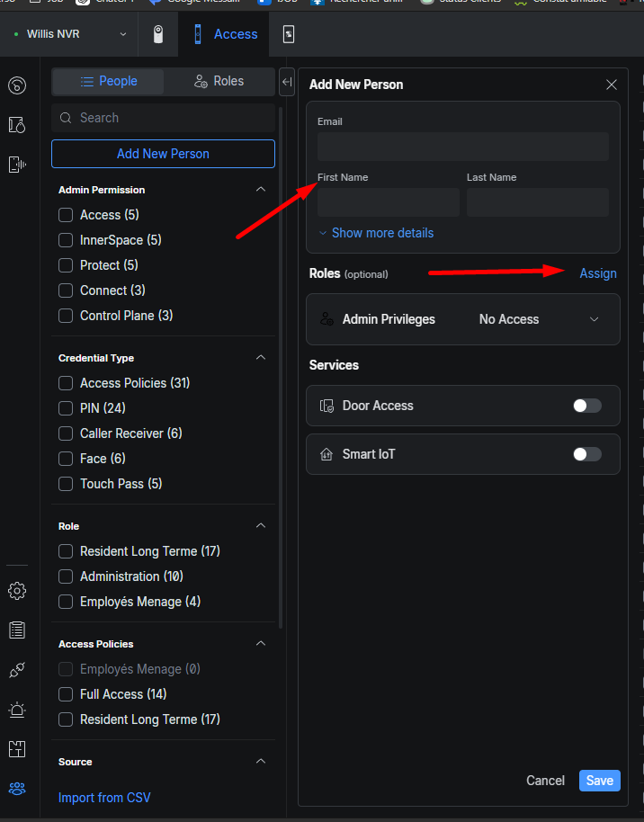Toggle the Smart IoT switch
644x822 pixels.
point(586,454)
